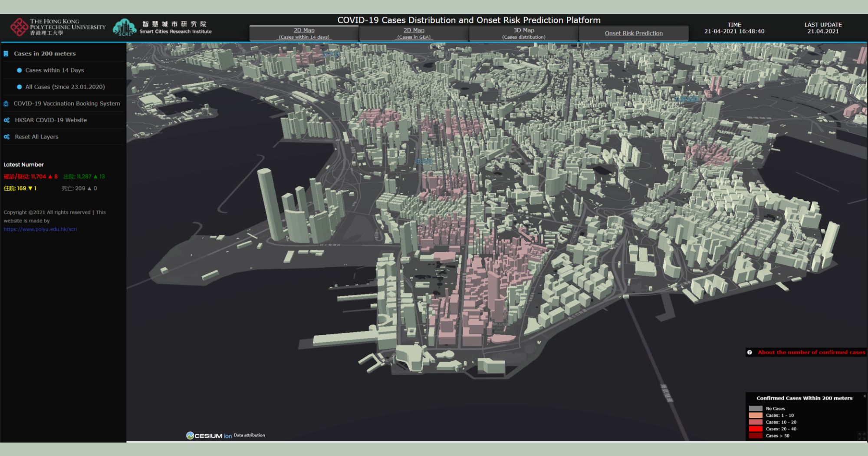Click the Cases 20 - 40 red swatch
The width and height of the screenshot is (868, 456).
pyautogui.click(x=756, y=429)
